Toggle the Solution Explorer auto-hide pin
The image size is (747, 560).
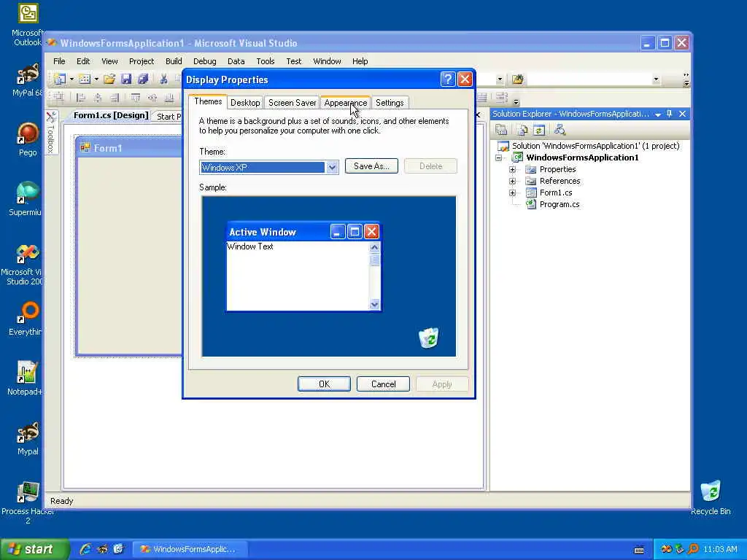(x=670, y=114)
